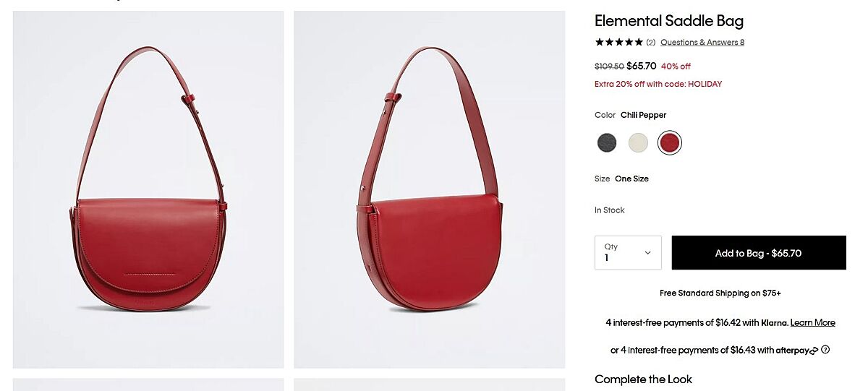The height and width of the screenshot is (391, 868).
Task: Click the five-star rating icons
Action: [618, 43]
